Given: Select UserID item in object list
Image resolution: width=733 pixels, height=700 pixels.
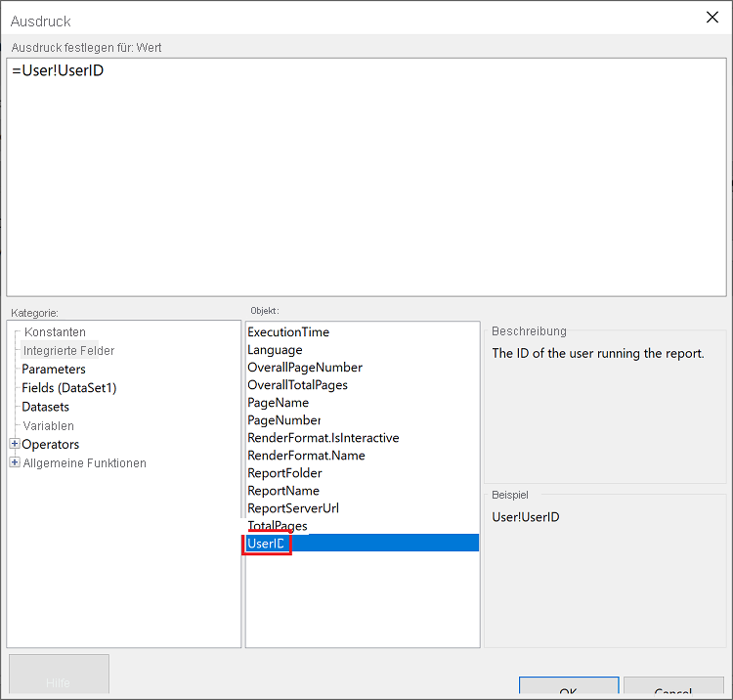Looking at the screenshot, I should (363, 543).
